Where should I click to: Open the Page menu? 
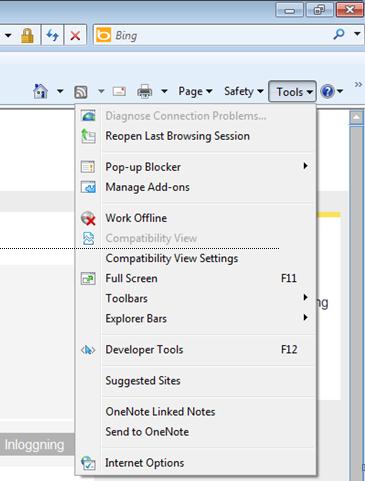pyautogui.click(x=195, y=91)
